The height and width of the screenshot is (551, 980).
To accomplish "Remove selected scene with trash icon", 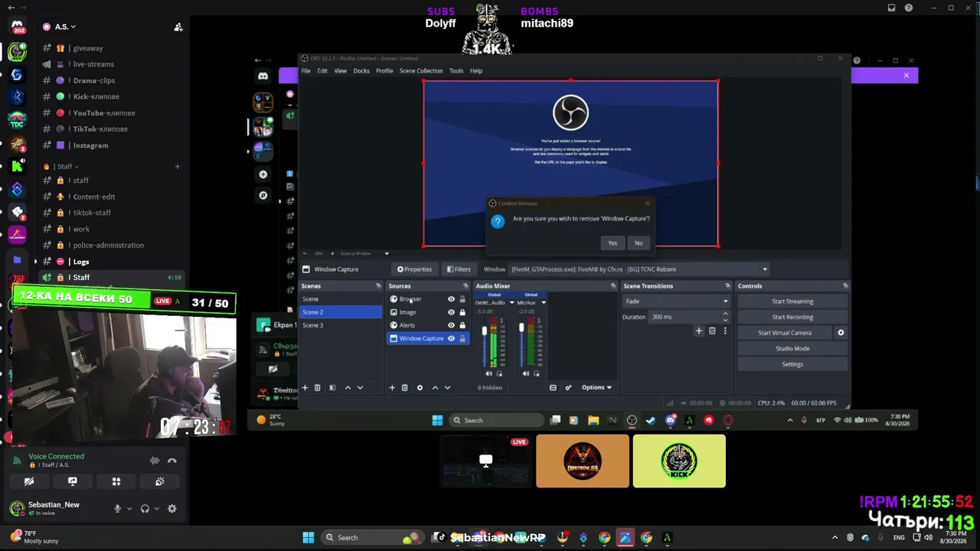I will click(x=317, y=388).
